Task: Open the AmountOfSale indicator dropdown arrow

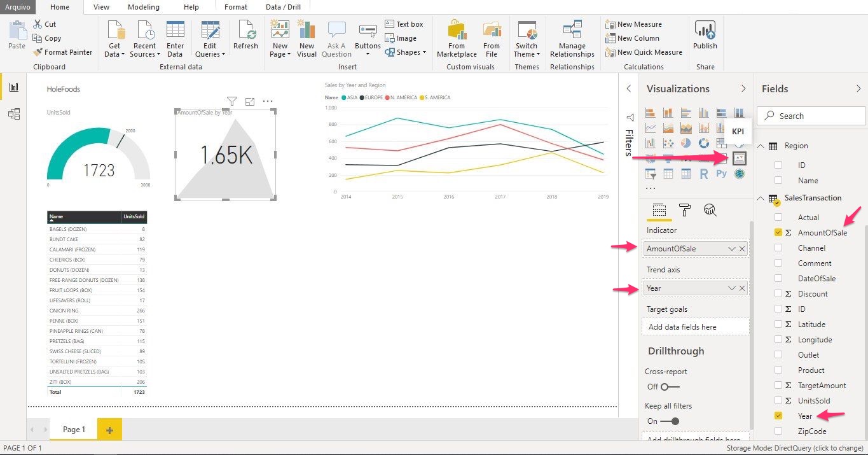Action: click(x=731, y=249)
